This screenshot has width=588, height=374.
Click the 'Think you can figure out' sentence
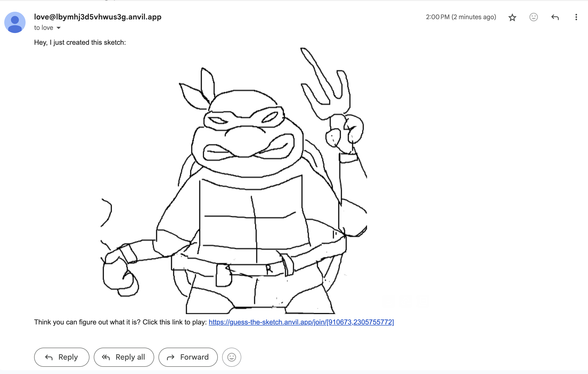point(120,322)
